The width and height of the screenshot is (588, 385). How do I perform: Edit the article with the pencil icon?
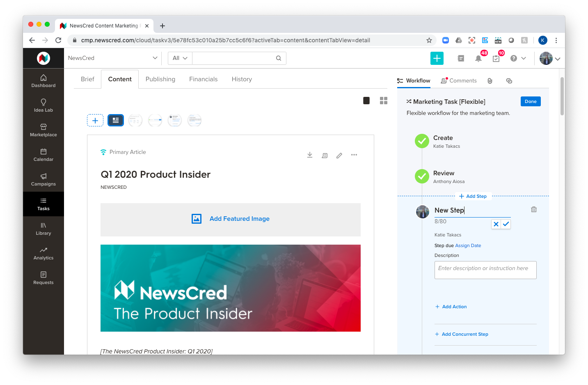(x=339, y=155)
